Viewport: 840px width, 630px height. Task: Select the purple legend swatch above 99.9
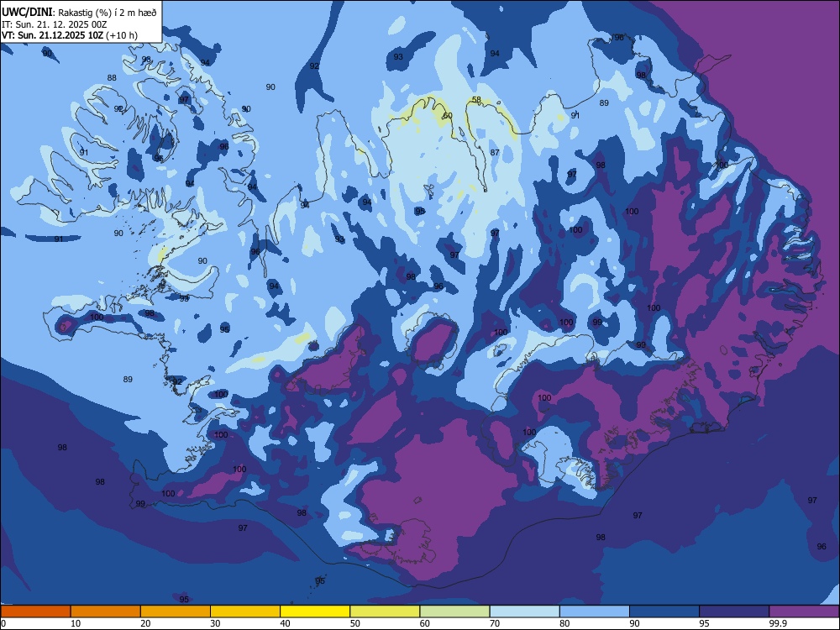point(804,612)
